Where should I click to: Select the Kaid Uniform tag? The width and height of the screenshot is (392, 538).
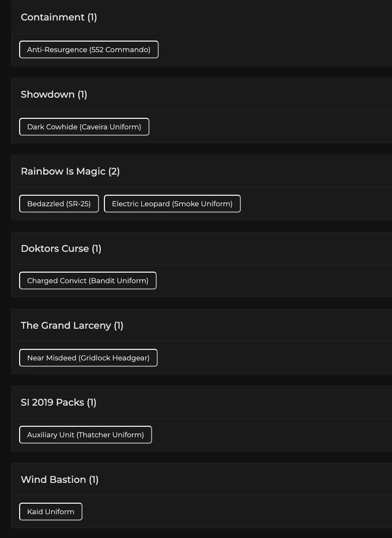(x=51, y=512)
